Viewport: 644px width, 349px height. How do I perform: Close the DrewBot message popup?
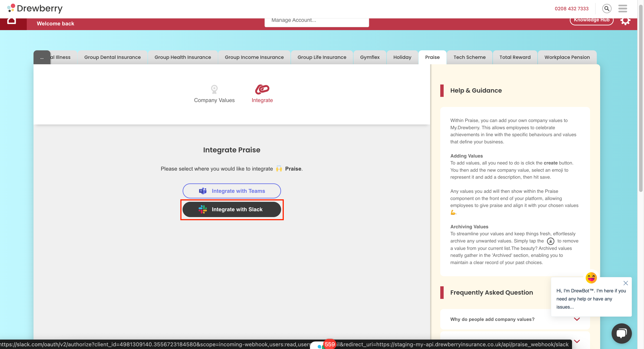click(626, 283)
